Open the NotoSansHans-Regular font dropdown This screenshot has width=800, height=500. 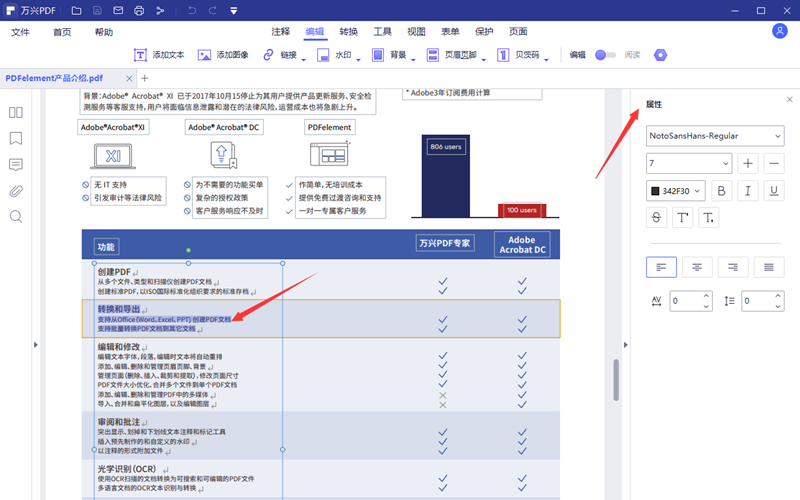pyautogui.click(x=714, y=135)
